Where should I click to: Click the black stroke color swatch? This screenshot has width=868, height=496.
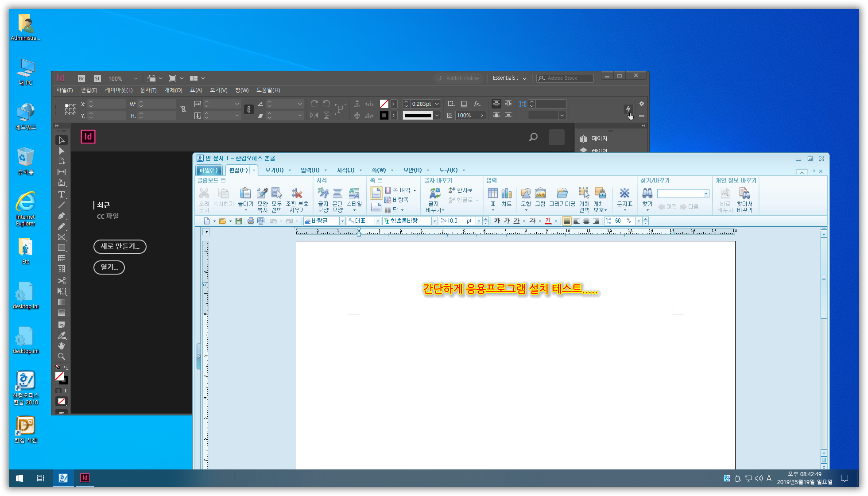pyautogui.click(x=384, y=116)
